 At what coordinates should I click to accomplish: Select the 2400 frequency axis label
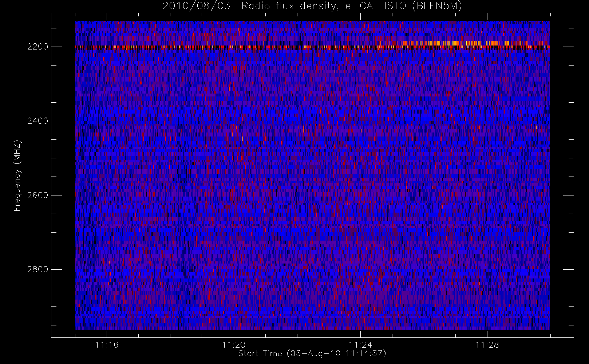tap(38, 121)
